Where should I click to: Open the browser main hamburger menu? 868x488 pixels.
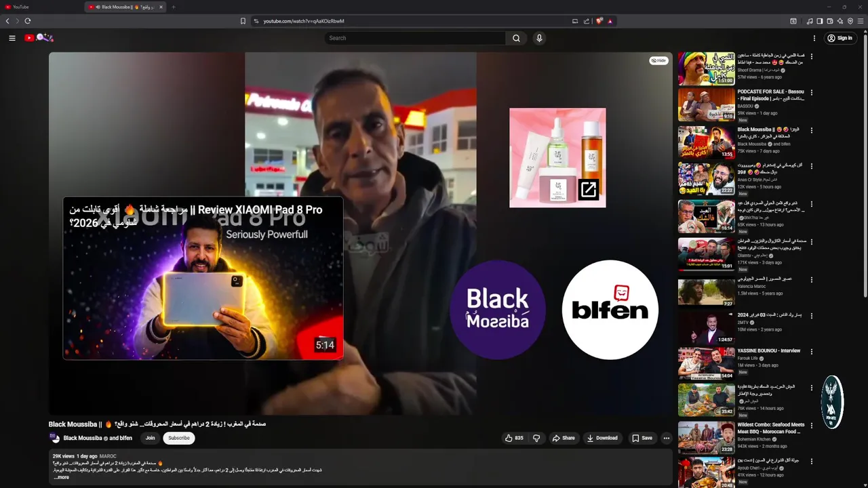pos(861,21)
